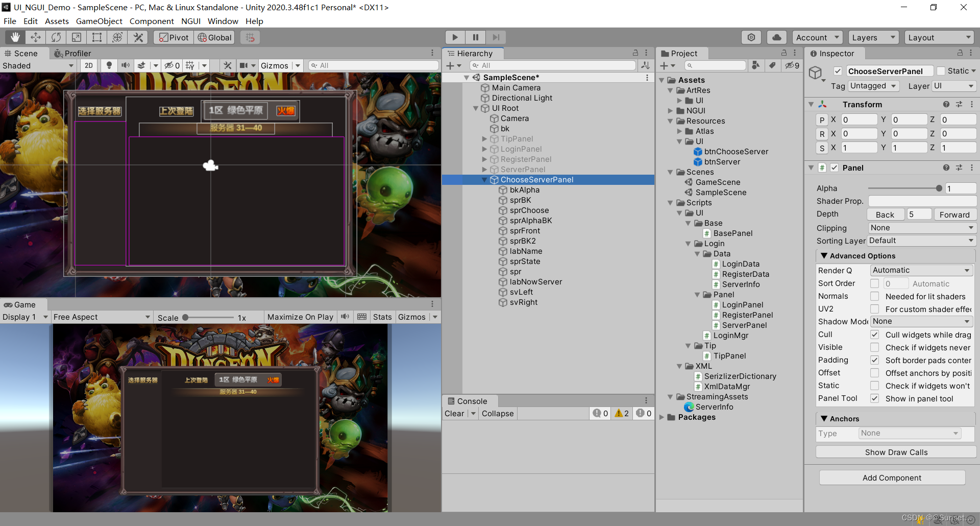Switch to the Profiler tab
Image resolution: width=980 pixels, height=526 pixels.
point(72,53)
